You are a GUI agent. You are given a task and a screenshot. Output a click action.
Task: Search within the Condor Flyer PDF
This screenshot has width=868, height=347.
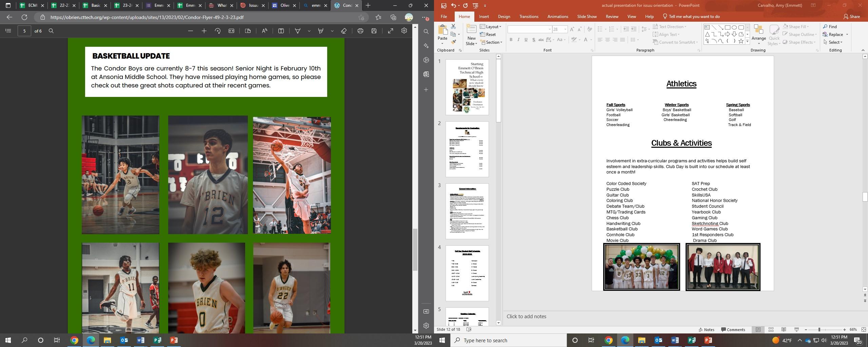coord(51,31)
